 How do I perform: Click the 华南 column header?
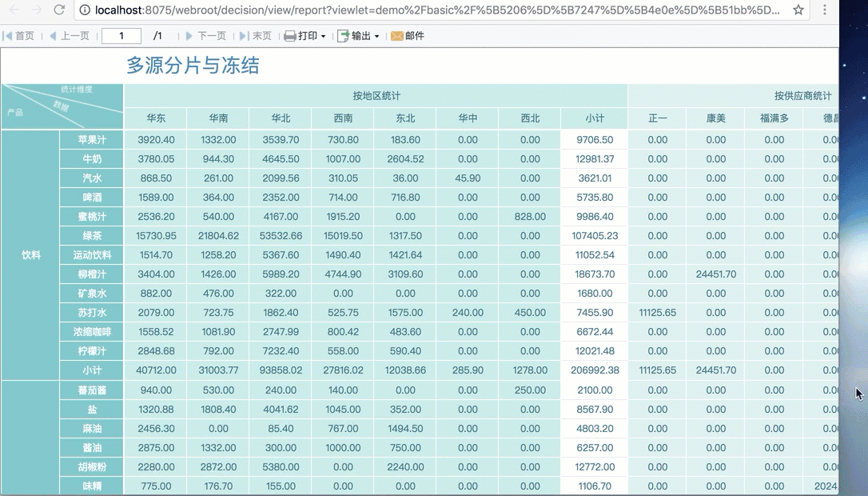(x=218, y=118)
